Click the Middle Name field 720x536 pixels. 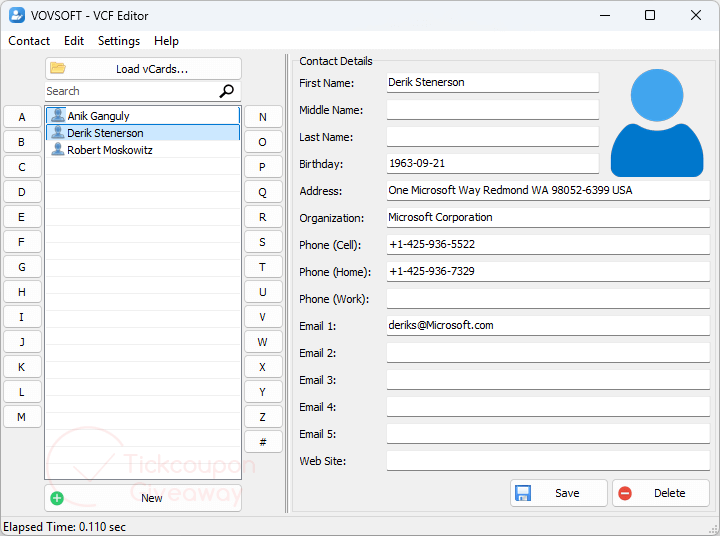[493, 110]
